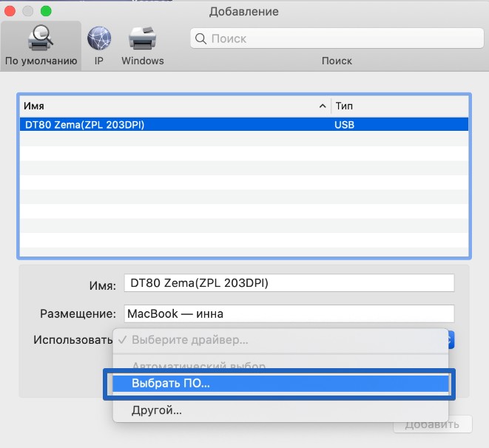Screen dimensions: 489x448
Task: Click the blue arrows of the 'Использовать' dropdown
Action: coord(451,340)
